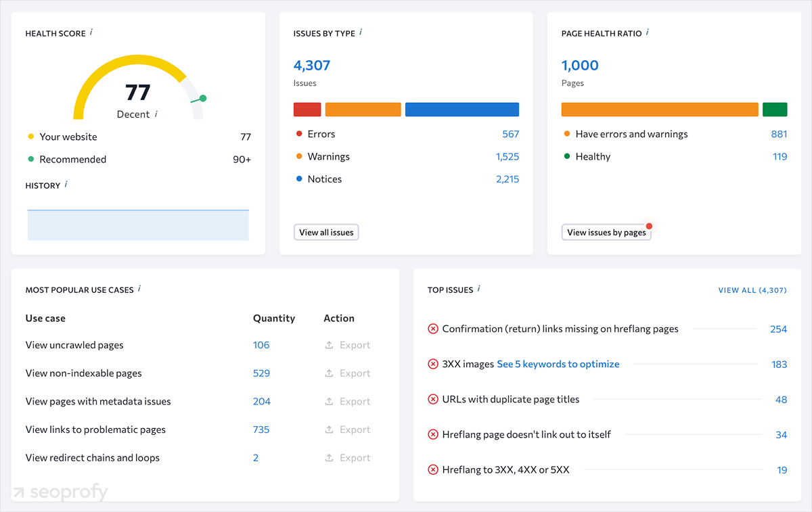Image resolution: width=812 pixels, height=512 pixels.
Task: Open the Notices count 2,215
Action: [x=507, y=179]
